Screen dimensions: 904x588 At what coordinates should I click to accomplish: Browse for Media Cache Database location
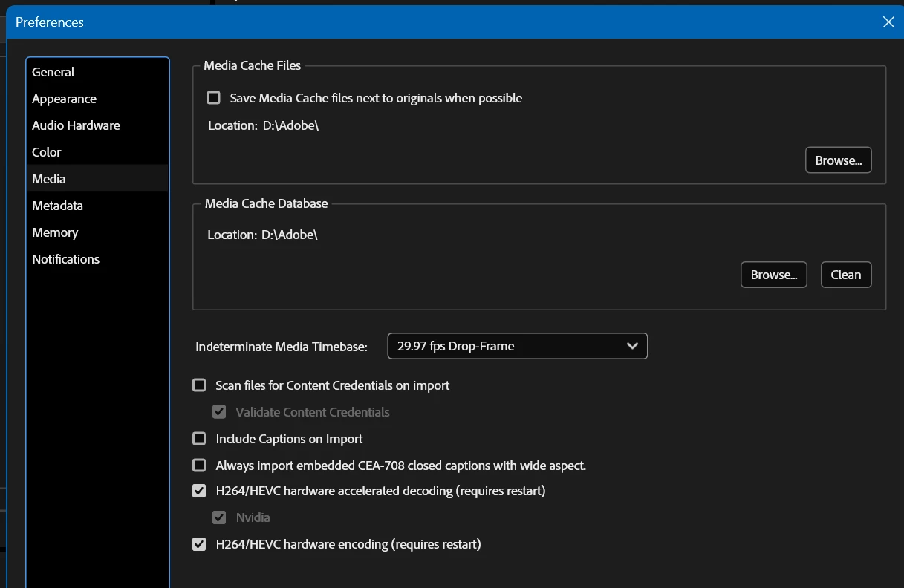click(773, 275)
